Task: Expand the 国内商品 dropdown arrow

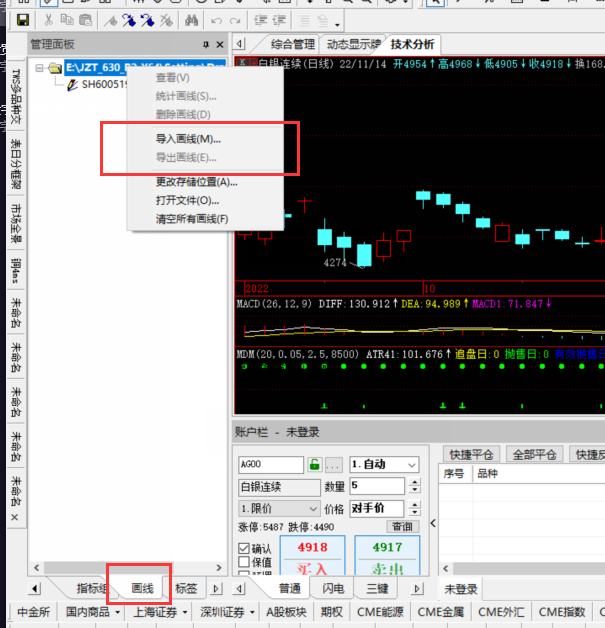Action: pos(117,612)
